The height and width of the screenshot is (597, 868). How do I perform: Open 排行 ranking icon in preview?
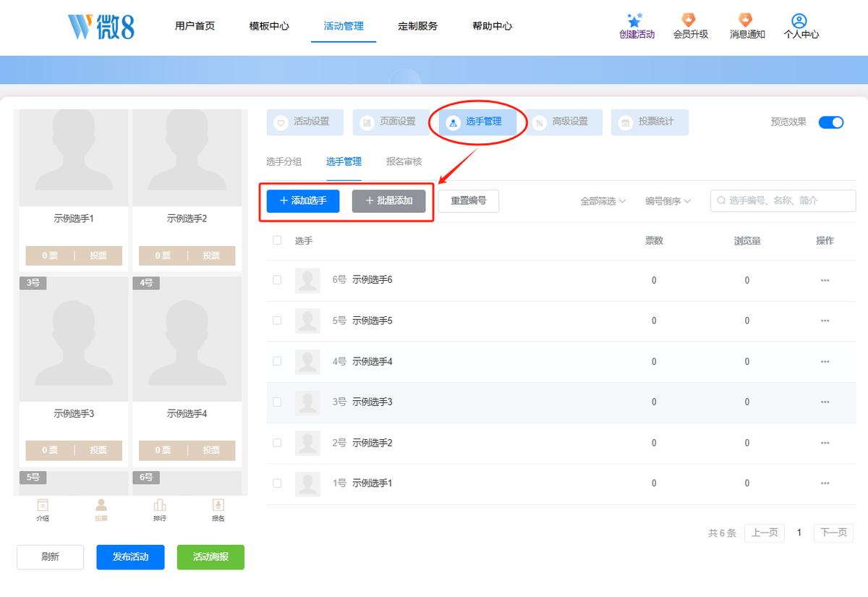coord(160,505)
